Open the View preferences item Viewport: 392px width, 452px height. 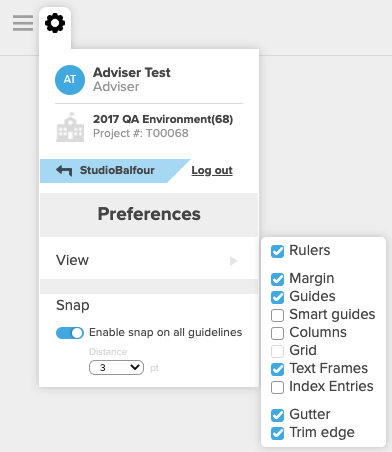click(x=149, y=260)
